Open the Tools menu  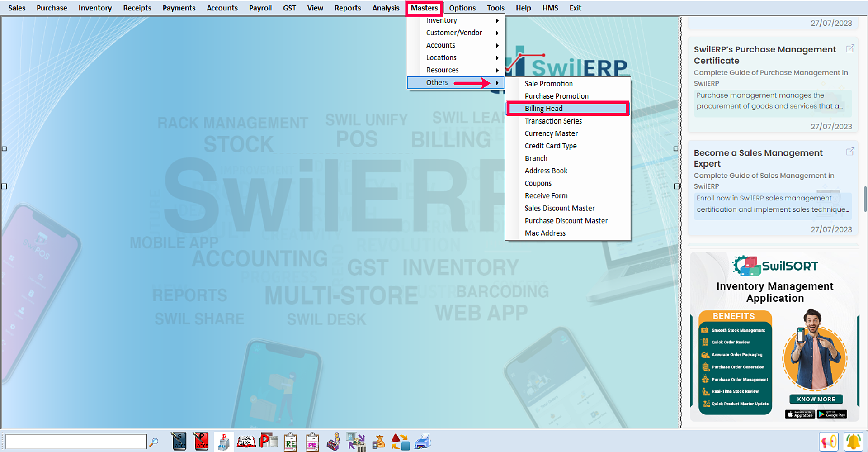[495, 8]
